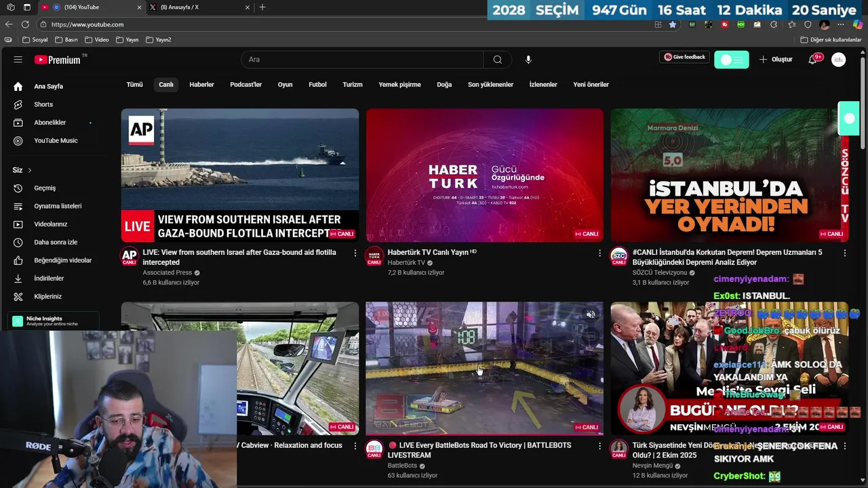Open the notifications bell
868x488 pixels.
coord(812,60)
